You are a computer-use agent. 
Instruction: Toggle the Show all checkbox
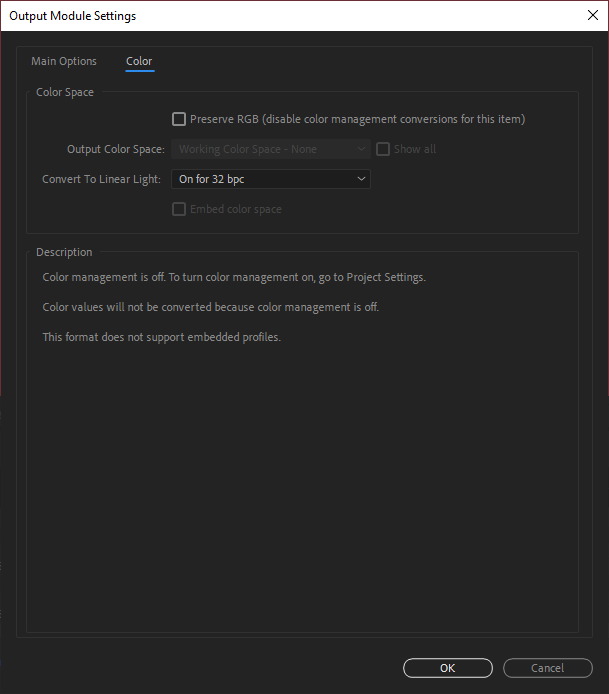tap(383, 149)
